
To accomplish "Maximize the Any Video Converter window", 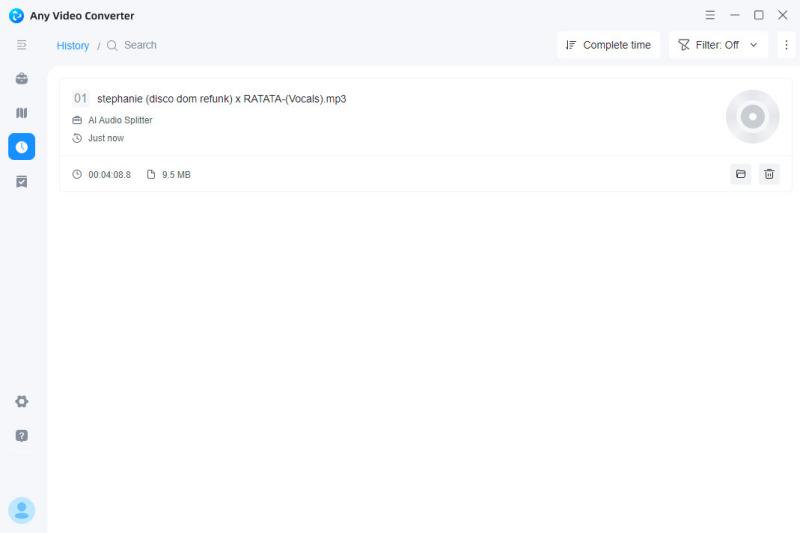I will [x=759, y=15].
